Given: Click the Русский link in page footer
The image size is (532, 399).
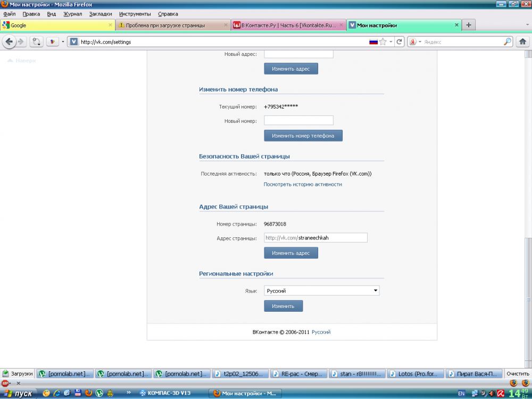Looking at the screenshot, I should (321, 332).
